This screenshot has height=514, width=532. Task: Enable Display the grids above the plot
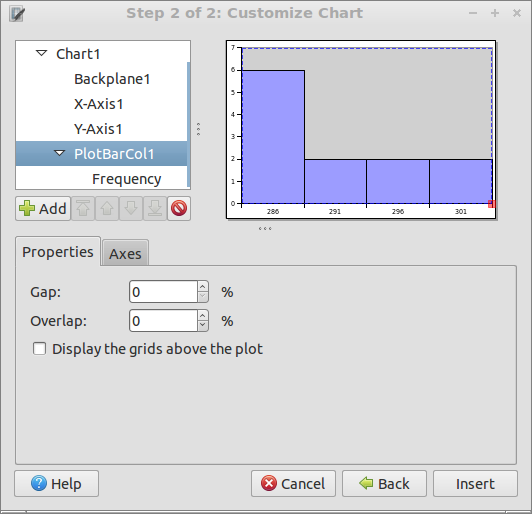pos(39,349)
